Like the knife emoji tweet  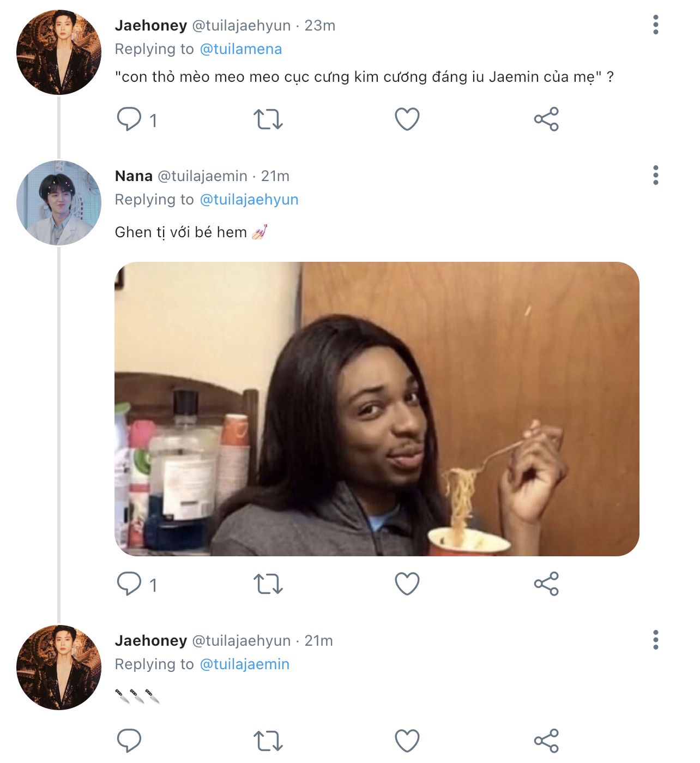point(407,741)
